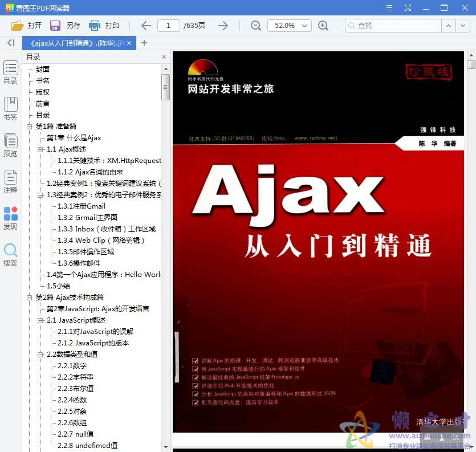Toggle fullscreen reading mode
Viewport: 476px width, 452px height.
tap(407, 8)
